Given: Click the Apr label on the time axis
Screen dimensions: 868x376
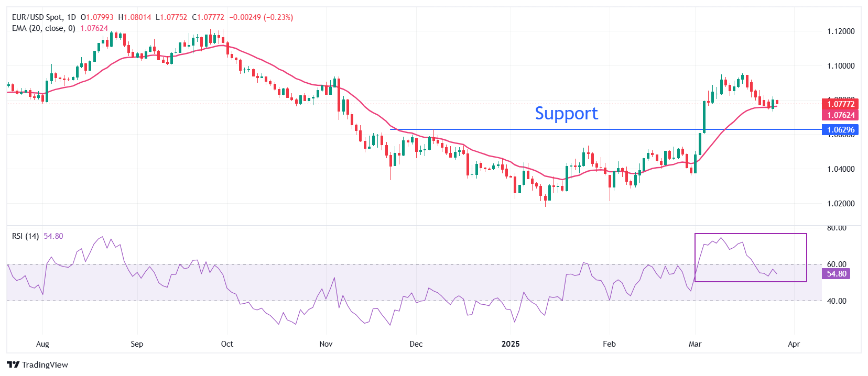Looking at the screenshot, I should click(794, 344).
